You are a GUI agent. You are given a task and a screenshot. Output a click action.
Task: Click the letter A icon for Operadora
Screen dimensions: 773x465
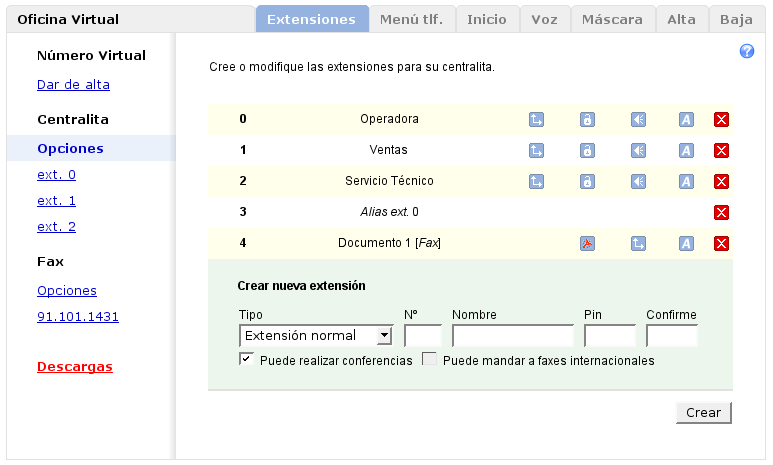686,120
